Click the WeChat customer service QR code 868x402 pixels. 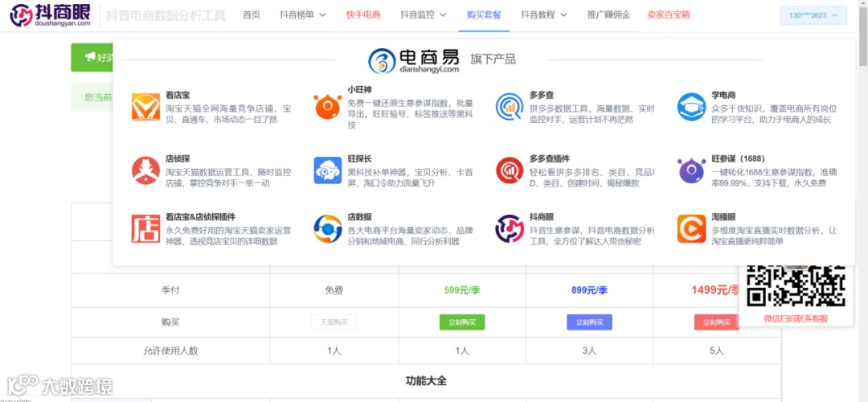(796, 285)
